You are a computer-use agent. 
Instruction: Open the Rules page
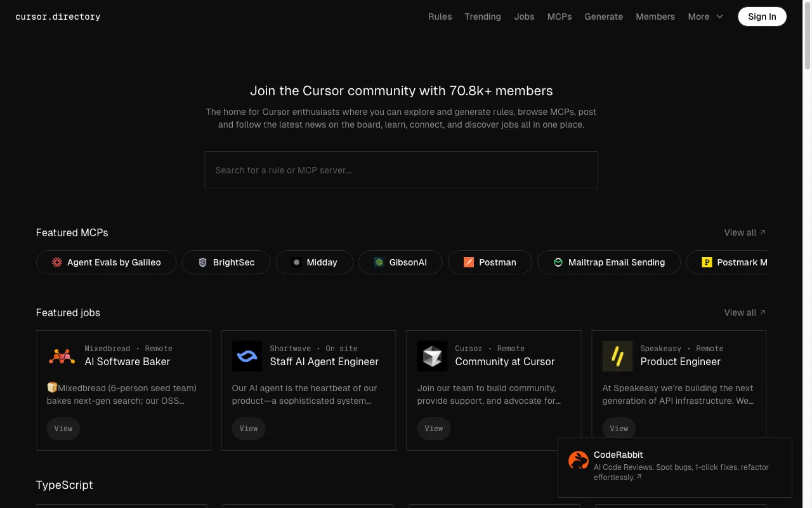(440, 17)
